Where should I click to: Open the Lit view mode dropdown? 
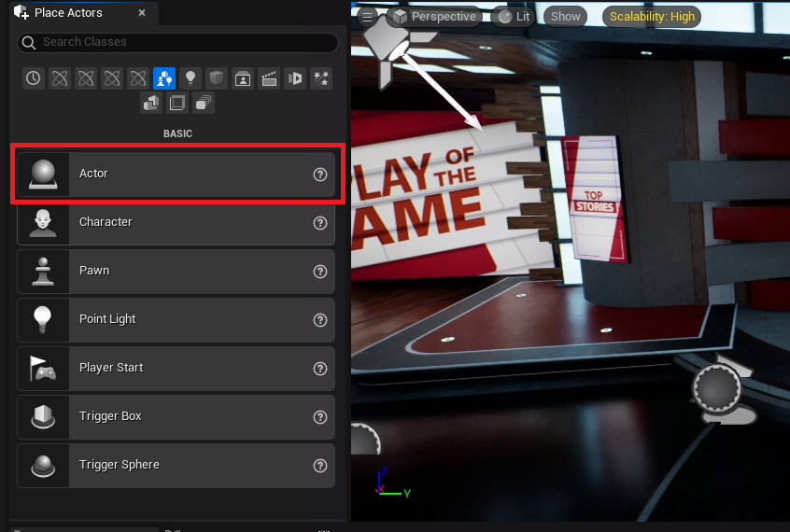pyautogui.click(x=515, y=17)
